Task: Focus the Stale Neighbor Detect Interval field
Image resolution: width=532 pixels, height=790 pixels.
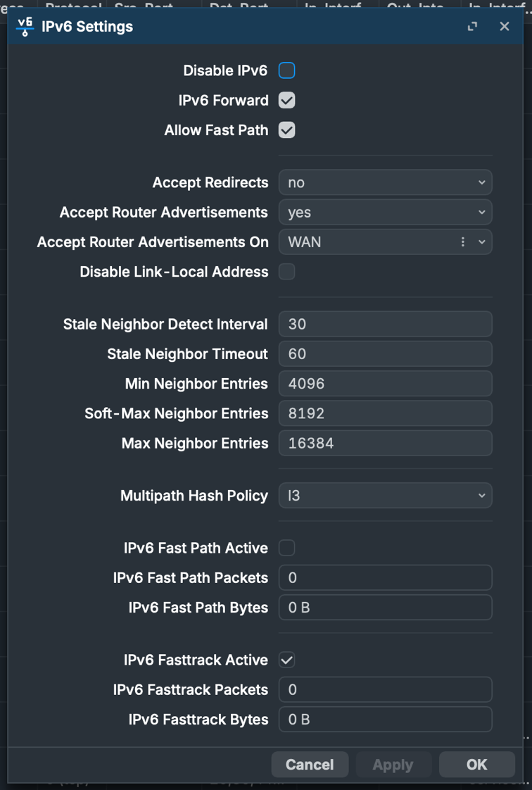Action: coord(386,324)
